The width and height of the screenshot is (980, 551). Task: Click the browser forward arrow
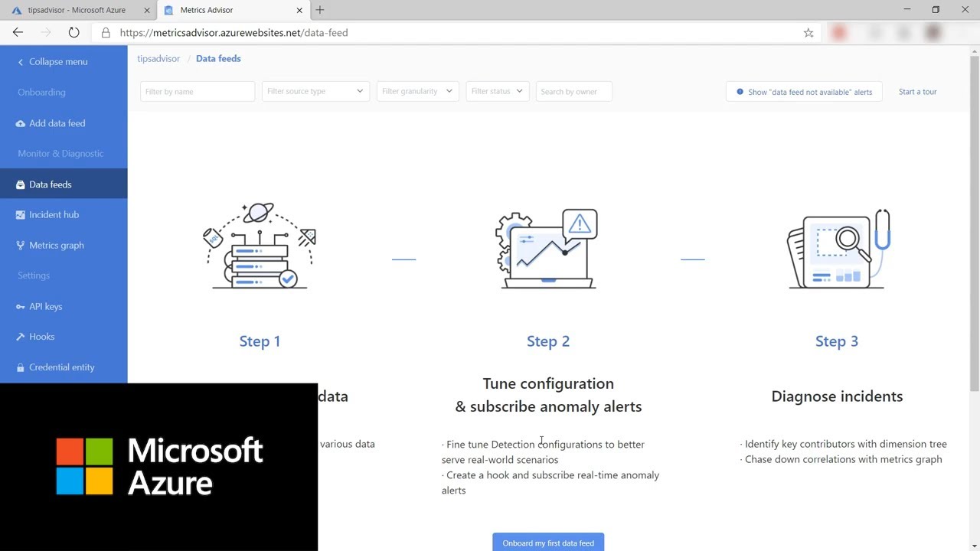[x=45, y=32]
